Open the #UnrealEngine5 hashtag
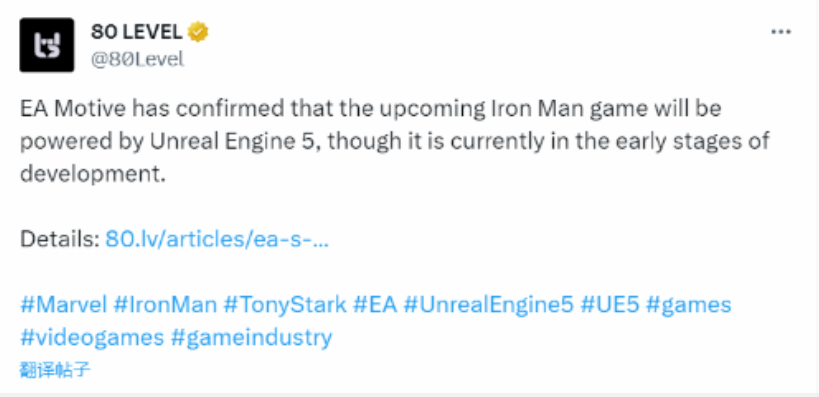 click(489, 305)
